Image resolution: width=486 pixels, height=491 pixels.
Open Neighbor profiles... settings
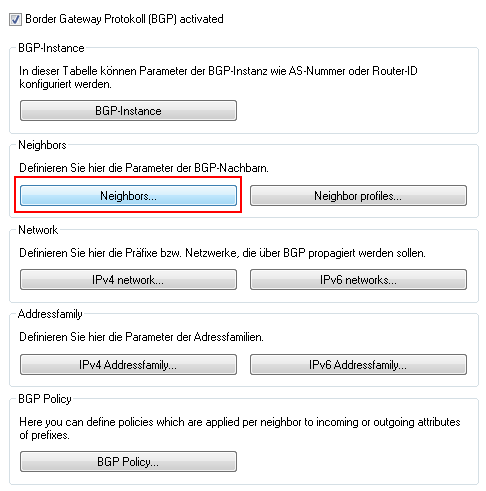click(358, 196)
